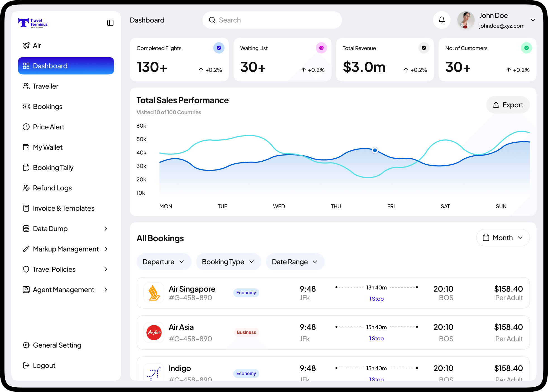This screenshot has height=392, width=548.
Task: Click the My Wallet icon
Action: point(26,147)
